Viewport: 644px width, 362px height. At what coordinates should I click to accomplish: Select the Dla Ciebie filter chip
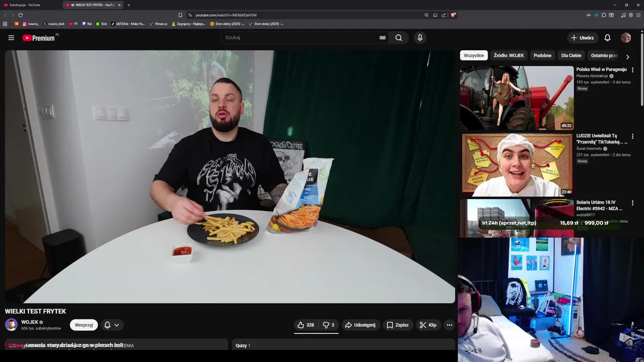tap(571, 55)
